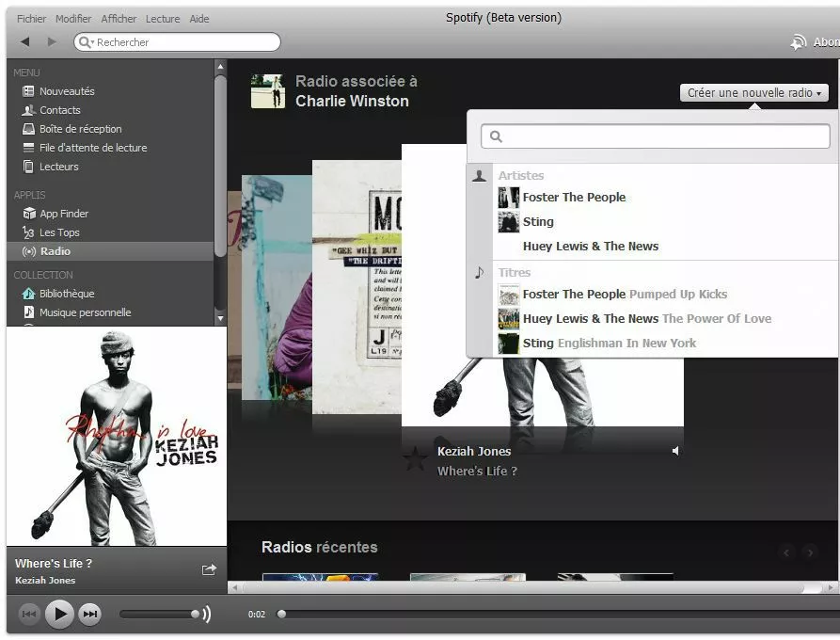Screen dimensions: 840x640
Task: Click the Abonnés feed icon at top right
Action: [799, 41]
